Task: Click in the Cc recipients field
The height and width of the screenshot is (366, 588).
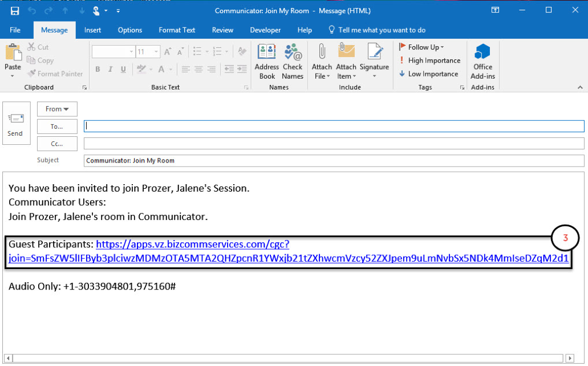Action: click(334, 143)
